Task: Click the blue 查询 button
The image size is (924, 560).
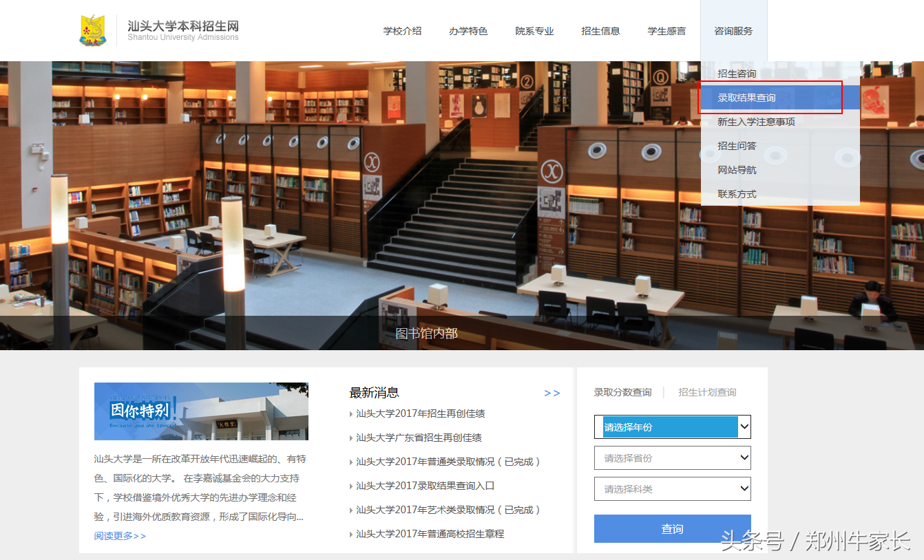Action: tap(672, 528)
